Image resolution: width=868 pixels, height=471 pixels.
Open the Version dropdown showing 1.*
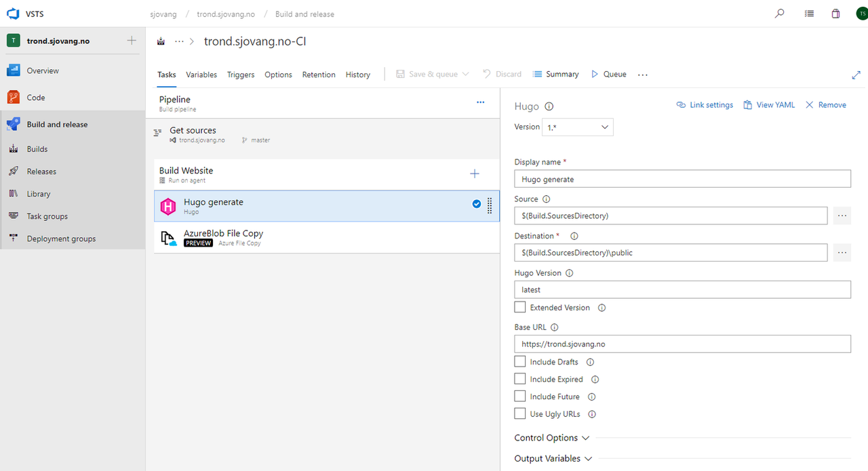[x=577, y=127]
